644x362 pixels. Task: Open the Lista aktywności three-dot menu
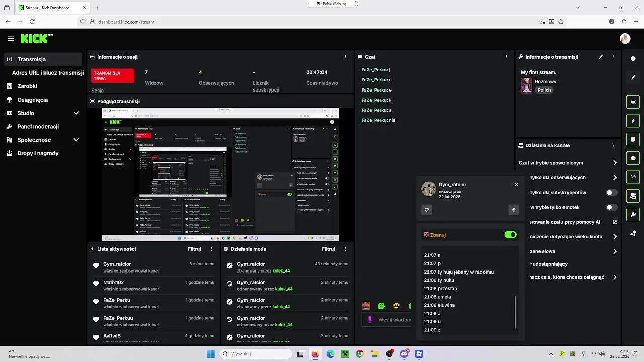coord(211,249)
